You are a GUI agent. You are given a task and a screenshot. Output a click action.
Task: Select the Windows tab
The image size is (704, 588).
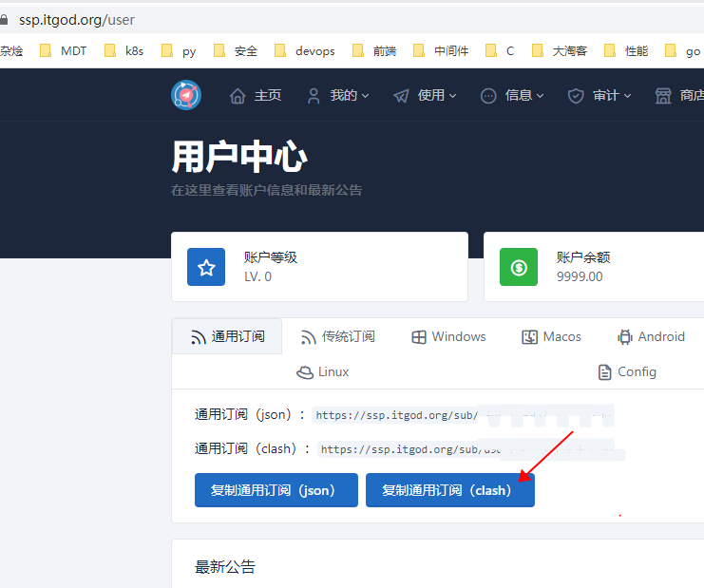coord(448,336)
